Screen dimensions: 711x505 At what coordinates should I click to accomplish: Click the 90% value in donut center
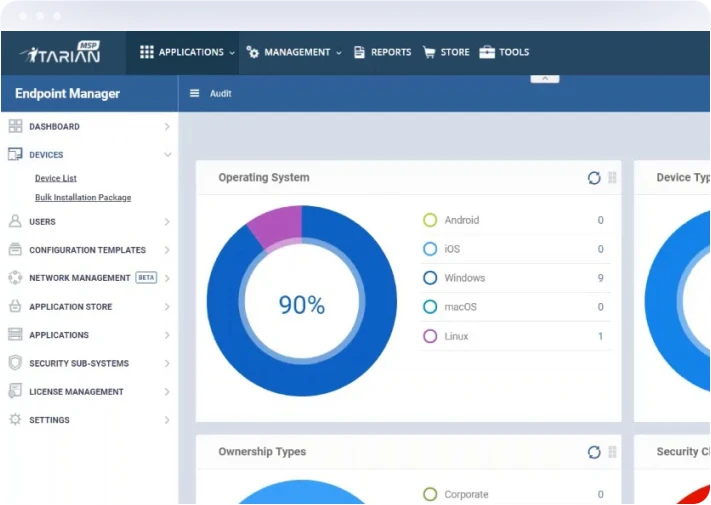pos(302,305)
